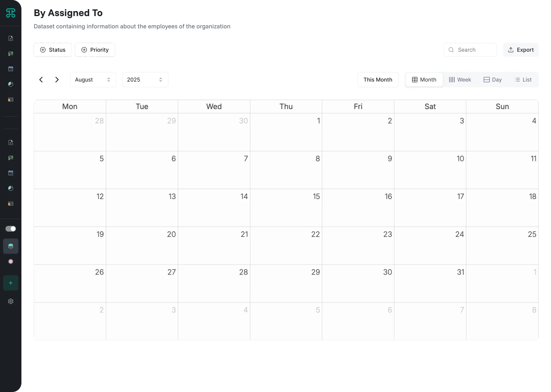Click the green app logo in sidebar
This screenshot has height=392, width=551.
[x=11, y=13]
